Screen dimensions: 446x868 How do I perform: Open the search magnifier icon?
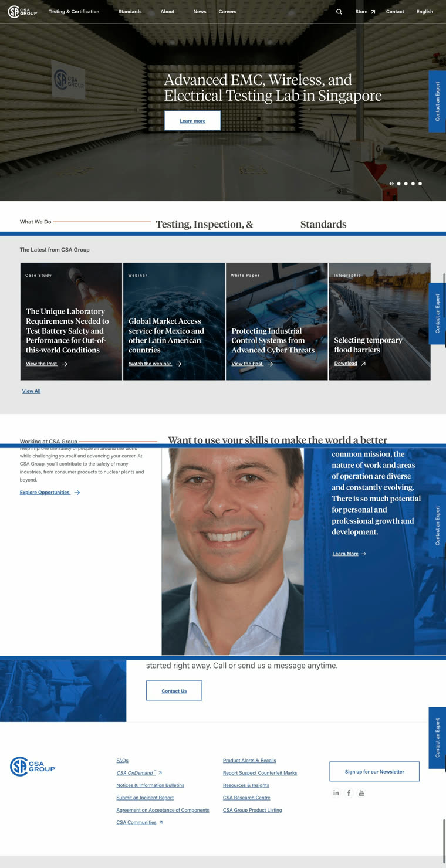[339, 12]
